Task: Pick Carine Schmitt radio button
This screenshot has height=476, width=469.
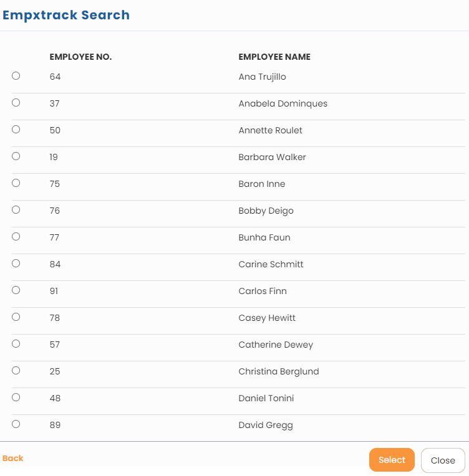Action: pos(16,264)
